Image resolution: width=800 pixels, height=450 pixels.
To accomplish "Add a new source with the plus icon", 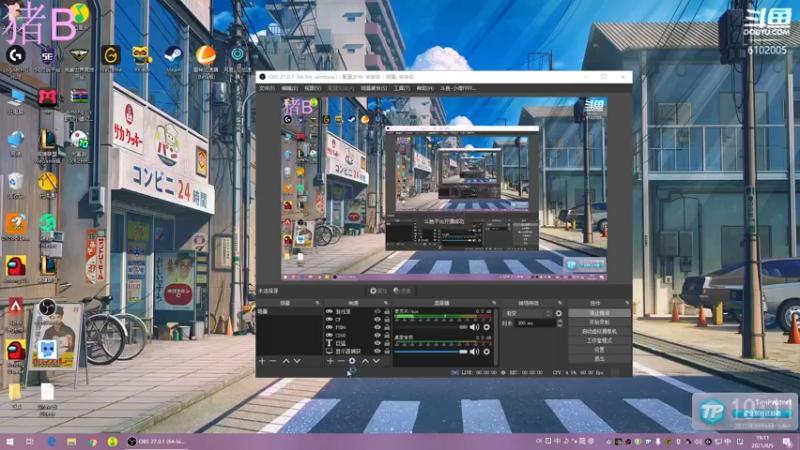I will (330, 361).
